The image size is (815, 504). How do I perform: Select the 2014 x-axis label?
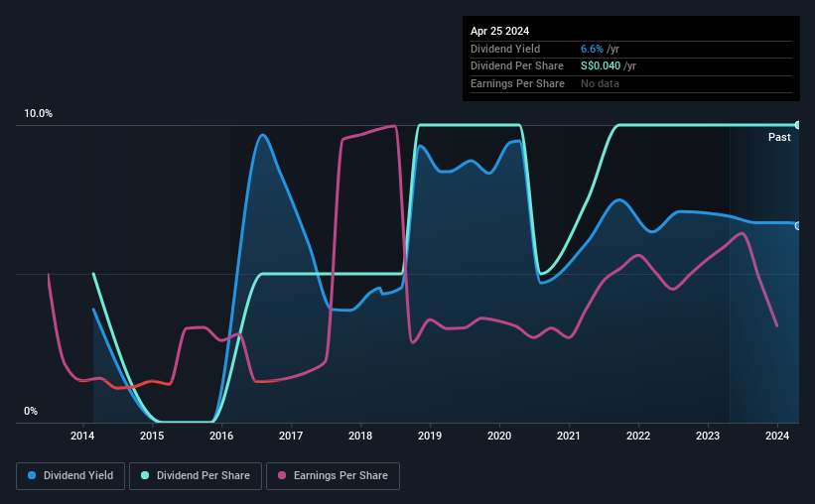click(82, 436)
